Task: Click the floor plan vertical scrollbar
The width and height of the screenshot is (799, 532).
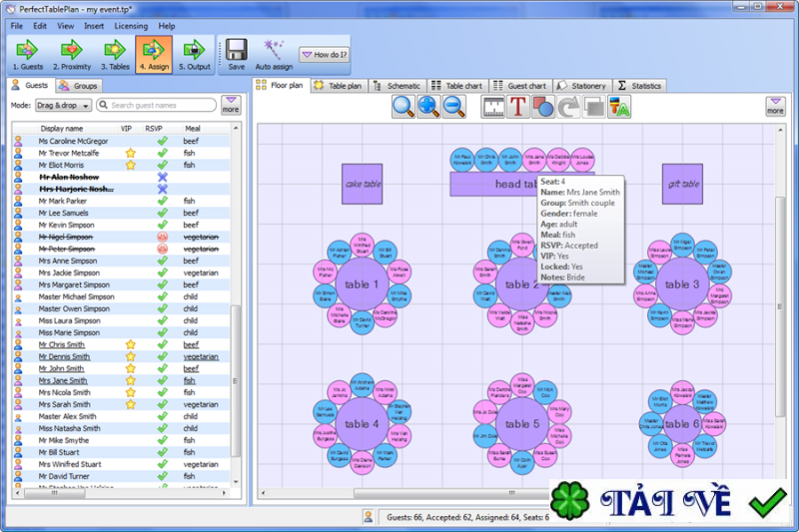Action: (x=780, y=305)
